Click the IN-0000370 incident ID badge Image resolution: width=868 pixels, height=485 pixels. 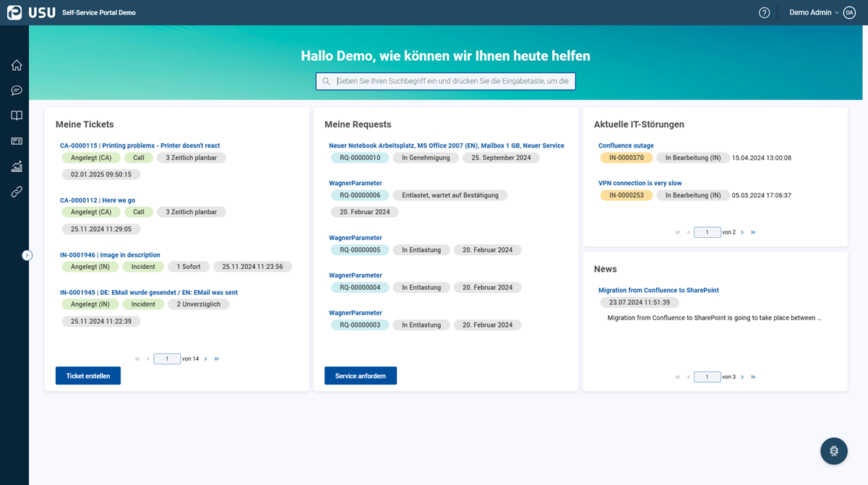click(627, 158)
